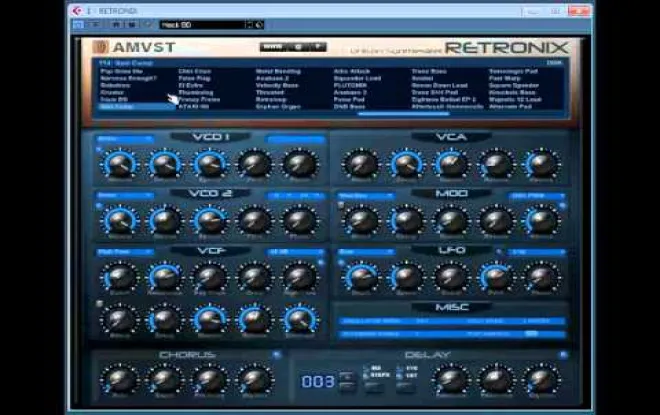The image size is (660, 415).
Task: Select the Retrostep preset
Action: click(271, 100)
